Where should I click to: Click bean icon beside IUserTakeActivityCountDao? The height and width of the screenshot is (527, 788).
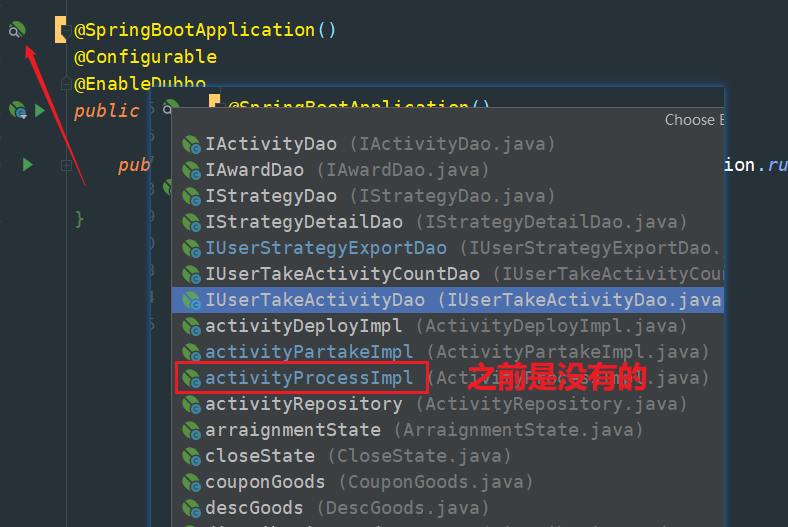pos(191,274)
